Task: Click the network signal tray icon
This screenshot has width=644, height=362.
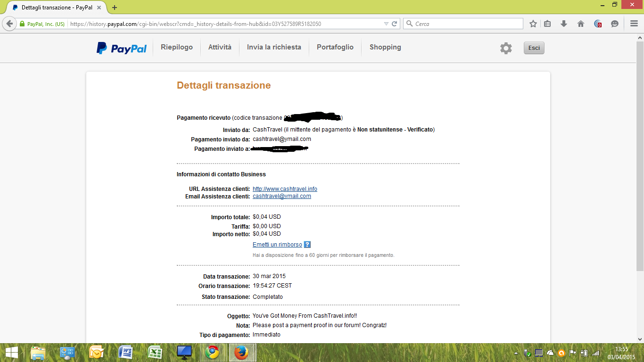Action: tap(595, 353)
